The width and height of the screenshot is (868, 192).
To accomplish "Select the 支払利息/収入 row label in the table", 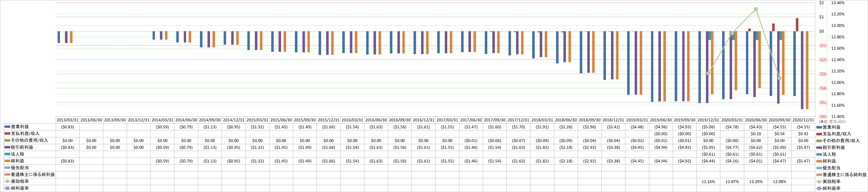I will click(x=25, y=134).
